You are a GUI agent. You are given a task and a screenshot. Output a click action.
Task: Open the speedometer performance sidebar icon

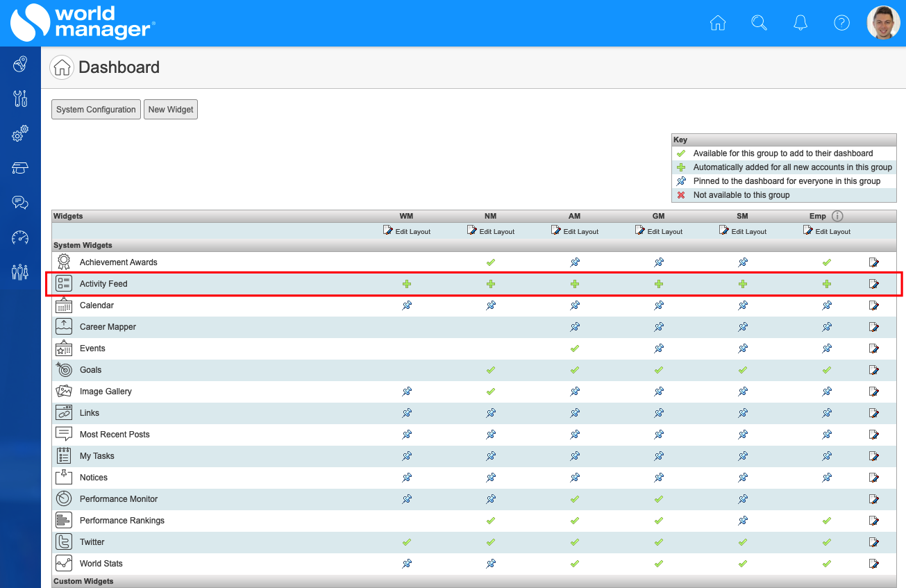pos(20,237)
